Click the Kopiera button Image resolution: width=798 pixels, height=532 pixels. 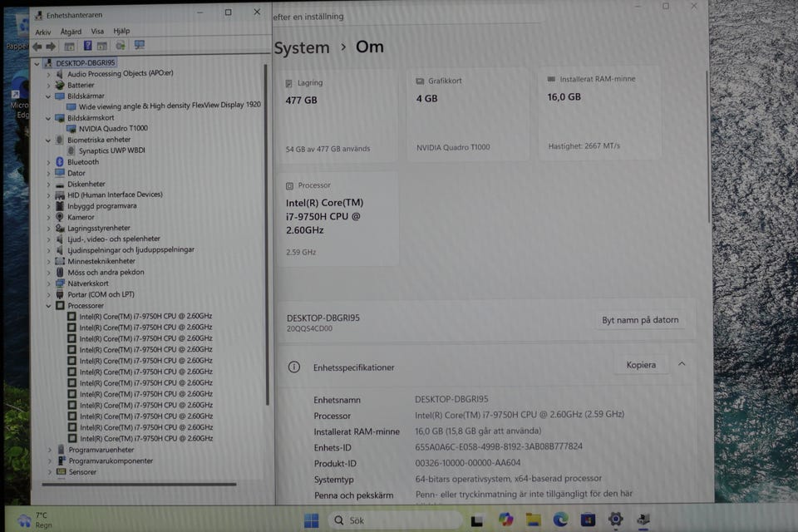[641, 365]
